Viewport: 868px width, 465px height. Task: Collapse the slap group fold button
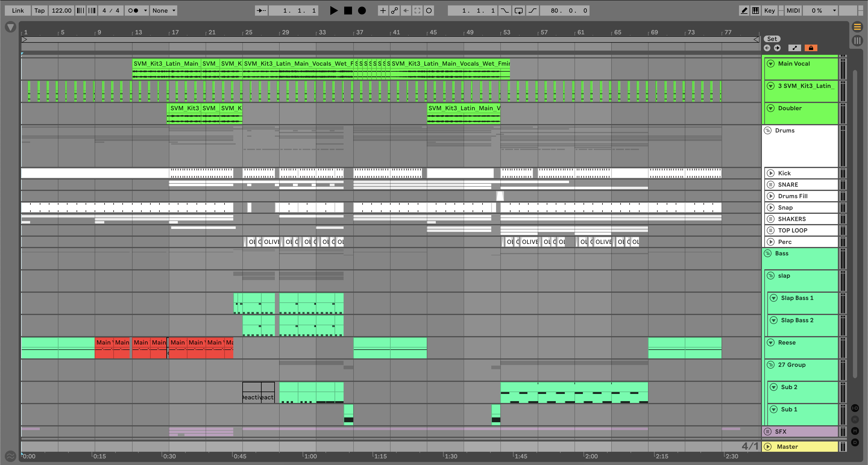pyautogui.click(x=771, y=276)
